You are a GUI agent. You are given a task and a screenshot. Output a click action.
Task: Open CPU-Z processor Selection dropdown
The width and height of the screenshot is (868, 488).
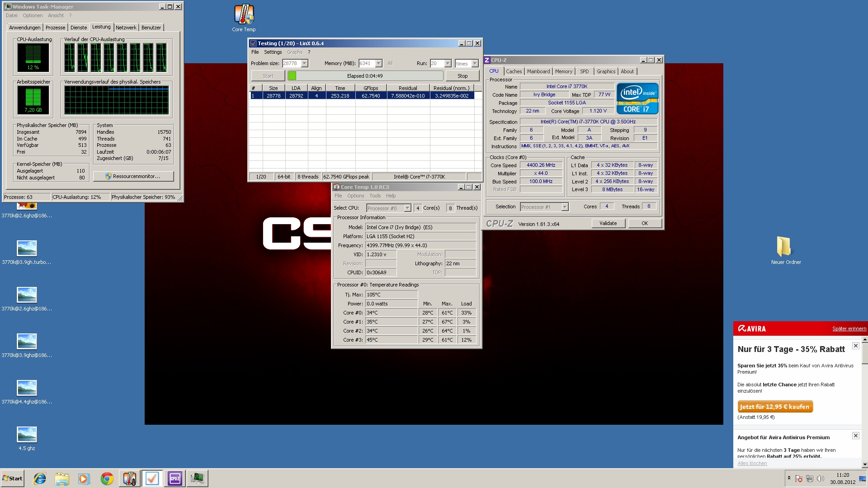tap(565, 207)
